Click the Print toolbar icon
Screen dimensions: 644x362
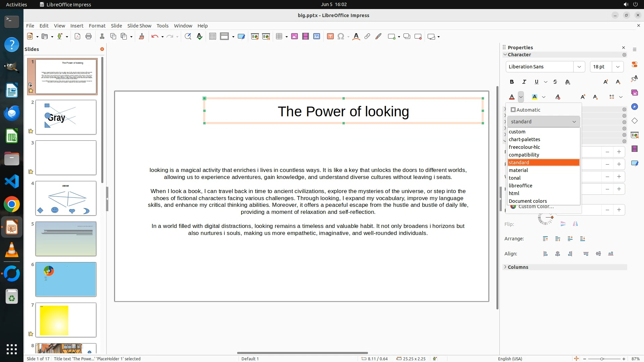tap(89, 37)
